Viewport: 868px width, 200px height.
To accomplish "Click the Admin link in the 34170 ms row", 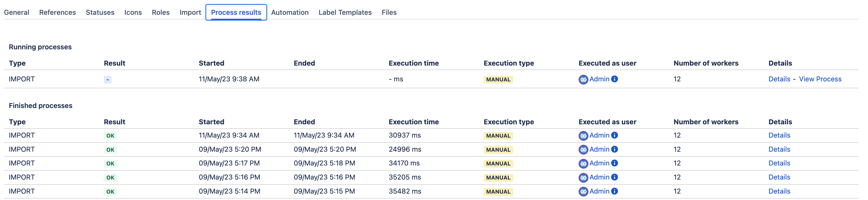I will pos(600,163).
